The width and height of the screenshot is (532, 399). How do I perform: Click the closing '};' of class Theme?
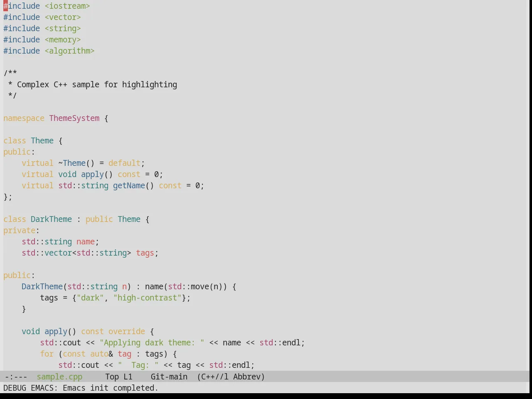[x=8, y=197]
